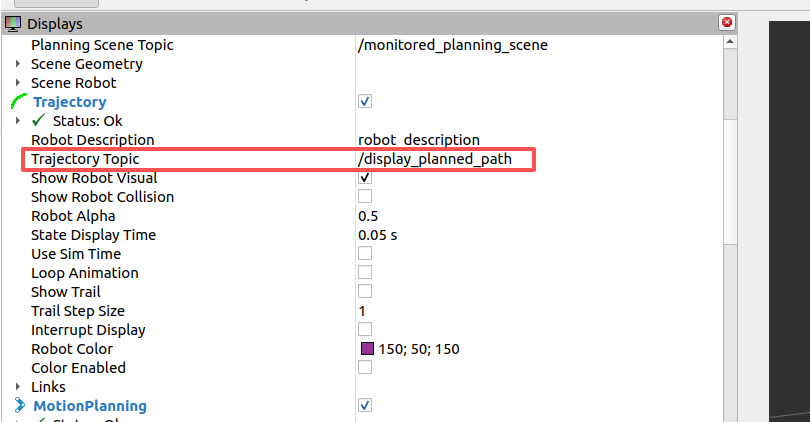Edit the Robot Description value robot_description
This screenshot has height=422, width=810.
(x=419, y=140)
